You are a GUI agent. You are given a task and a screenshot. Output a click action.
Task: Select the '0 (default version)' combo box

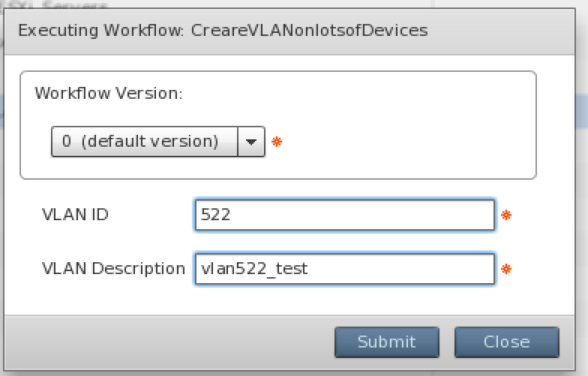click(157, 142)
